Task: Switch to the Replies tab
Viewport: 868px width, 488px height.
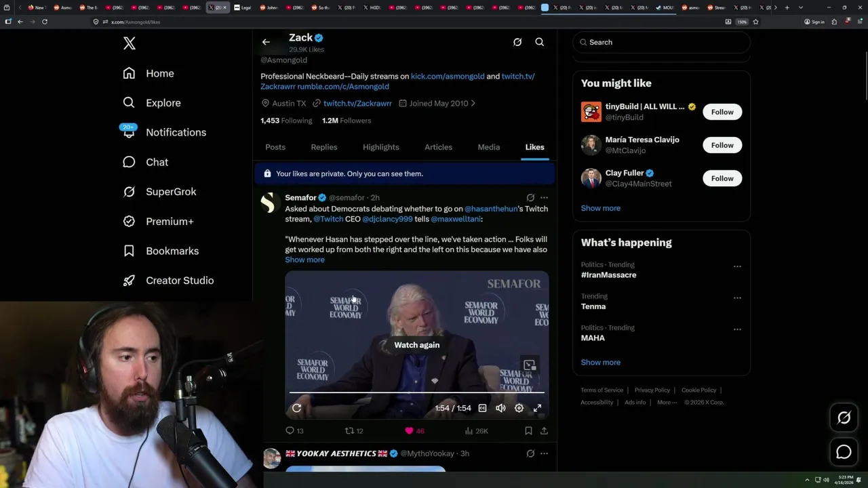Action: tap(324, 147)
